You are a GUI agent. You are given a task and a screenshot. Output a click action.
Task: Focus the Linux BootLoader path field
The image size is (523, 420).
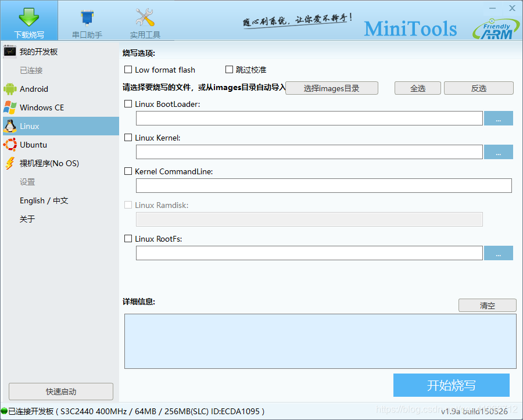pos(309,119)
